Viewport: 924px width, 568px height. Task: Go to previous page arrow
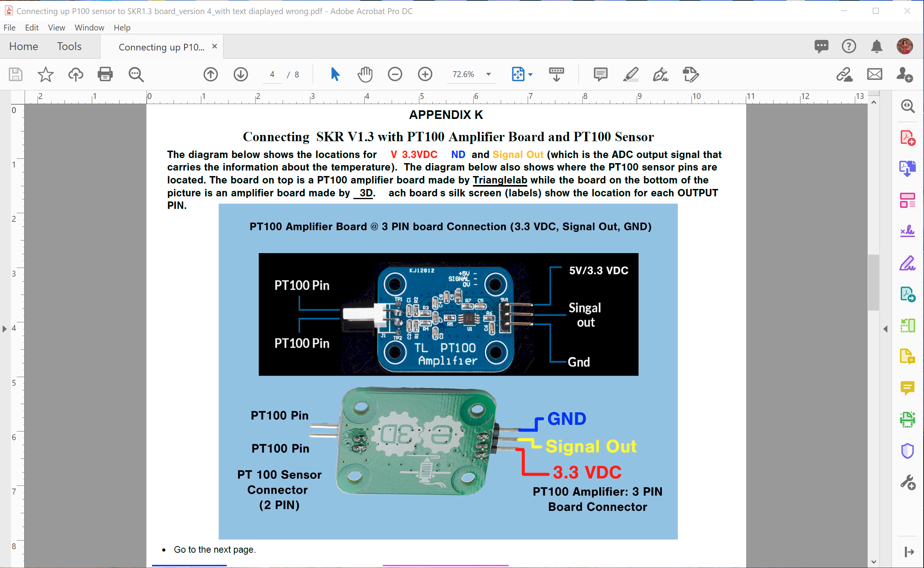(x=211, y=74)
